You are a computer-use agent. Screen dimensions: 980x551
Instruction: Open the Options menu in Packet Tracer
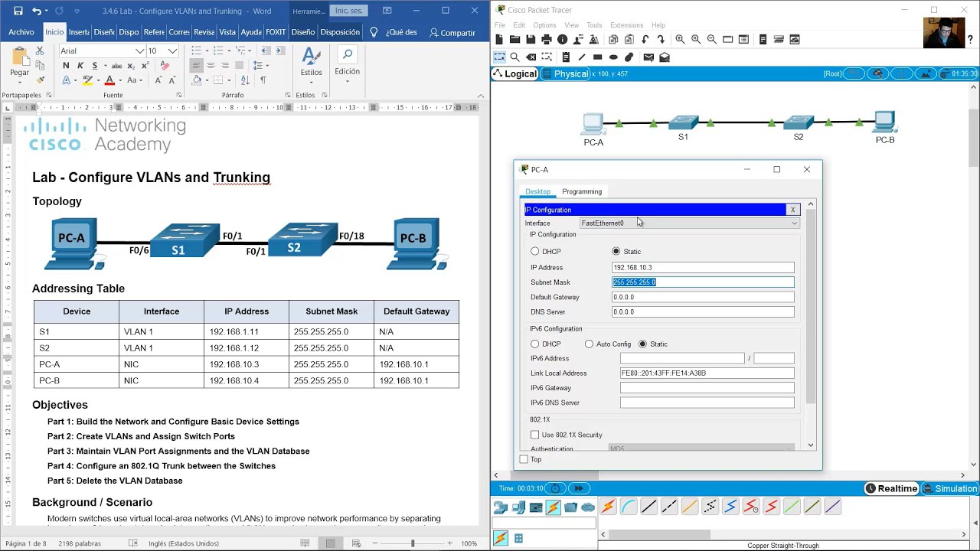click(544, 25)
